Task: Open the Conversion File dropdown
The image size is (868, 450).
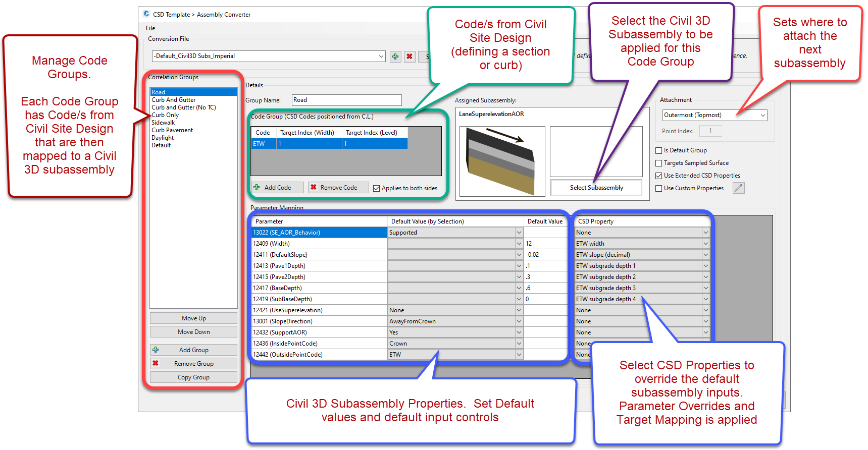Action: click(x=381, y=57)
